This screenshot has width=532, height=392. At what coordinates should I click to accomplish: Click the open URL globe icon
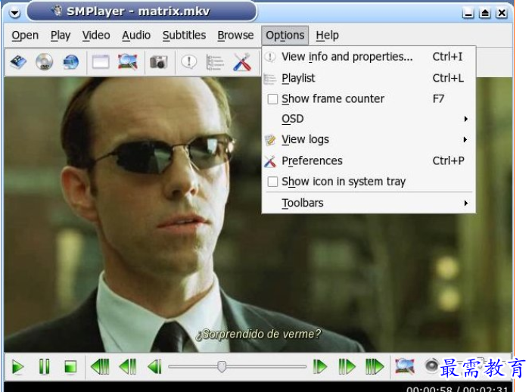(70, 62)
